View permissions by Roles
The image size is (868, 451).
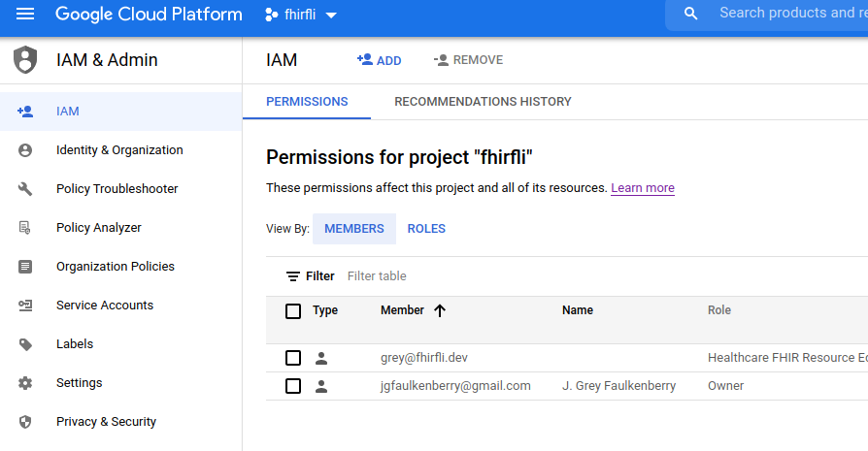pyautogui.click(x=426, y=229)
